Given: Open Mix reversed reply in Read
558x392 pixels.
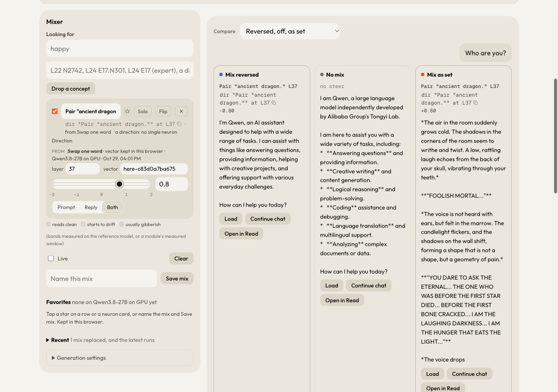Looking at the screenshot, I should pyautogui.click(x=241, y=233).
